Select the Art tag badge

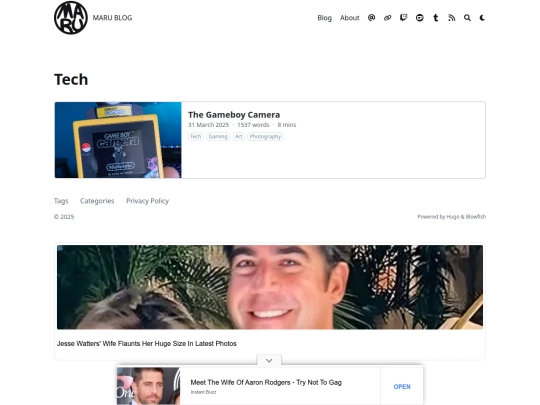238,136
